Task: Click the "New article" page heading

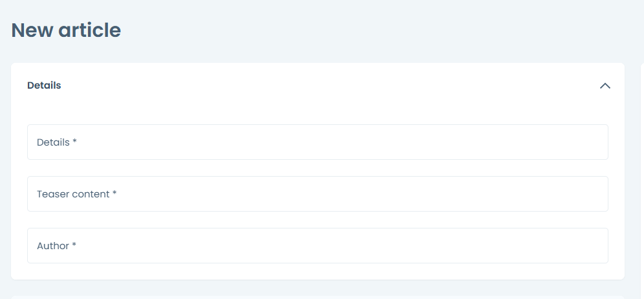Action: 66,30
